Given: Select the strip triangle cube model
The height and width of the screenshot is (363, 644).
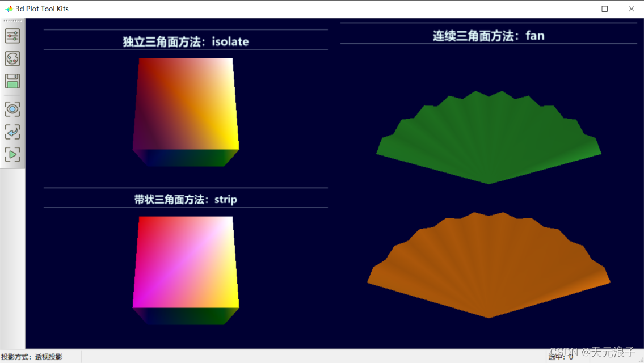Looking at the screenshot, I should (x=186, y=271).
